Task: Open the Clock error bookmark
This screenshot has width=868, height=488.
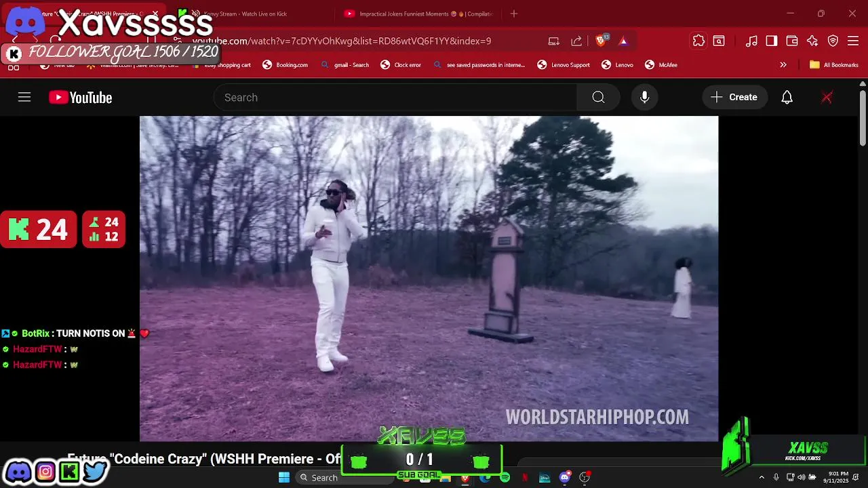Action: pos(401,65)
